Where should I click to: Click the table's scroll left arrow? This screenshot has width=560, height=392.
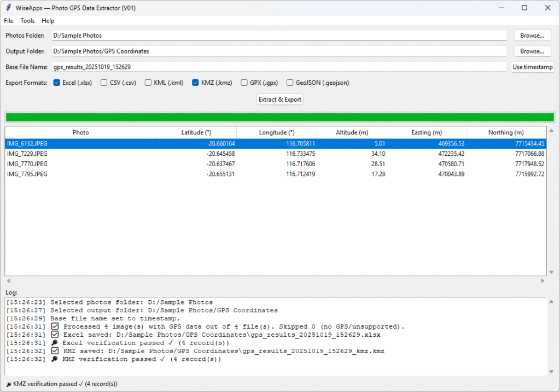[8, 280]
